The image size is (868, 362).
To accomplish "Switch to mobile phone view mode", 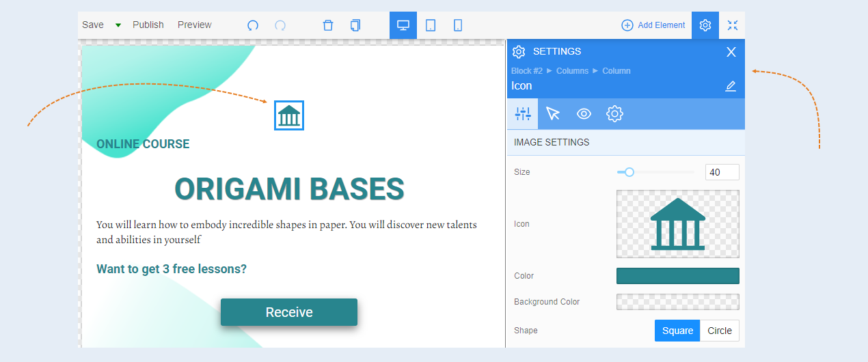I will pos(458,25).
